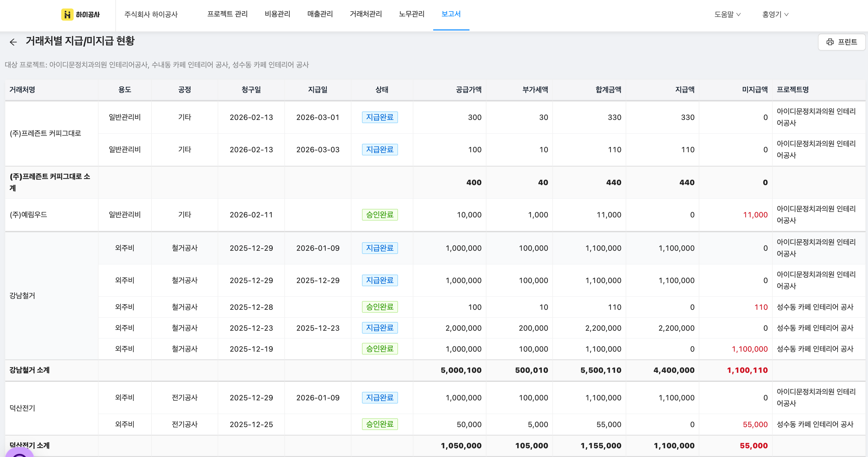868x457 pixels.
Task: Expand the 도움말 dropdown
Action: [727, 15]
